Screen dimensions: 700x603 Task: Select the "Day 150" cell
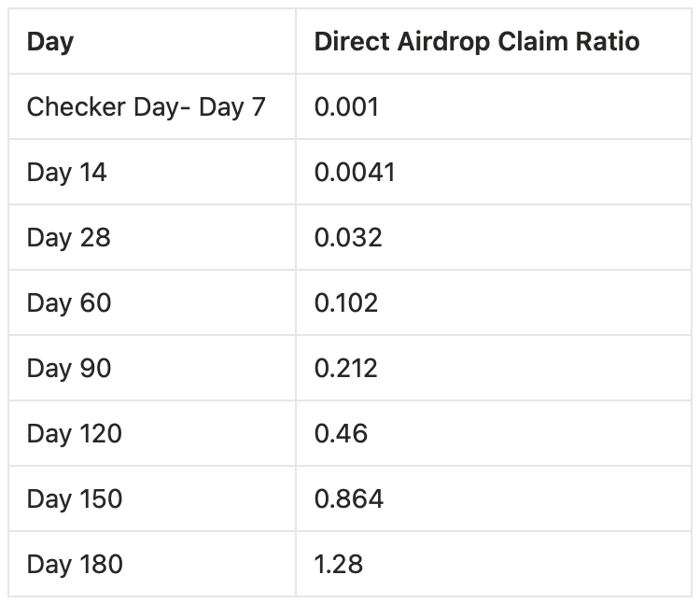click(75, 499)
